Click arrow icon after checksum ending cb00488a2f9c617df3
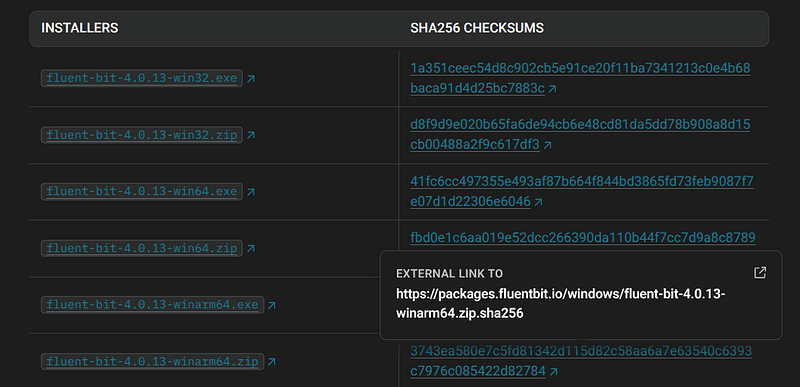 (x=547, y=146)
